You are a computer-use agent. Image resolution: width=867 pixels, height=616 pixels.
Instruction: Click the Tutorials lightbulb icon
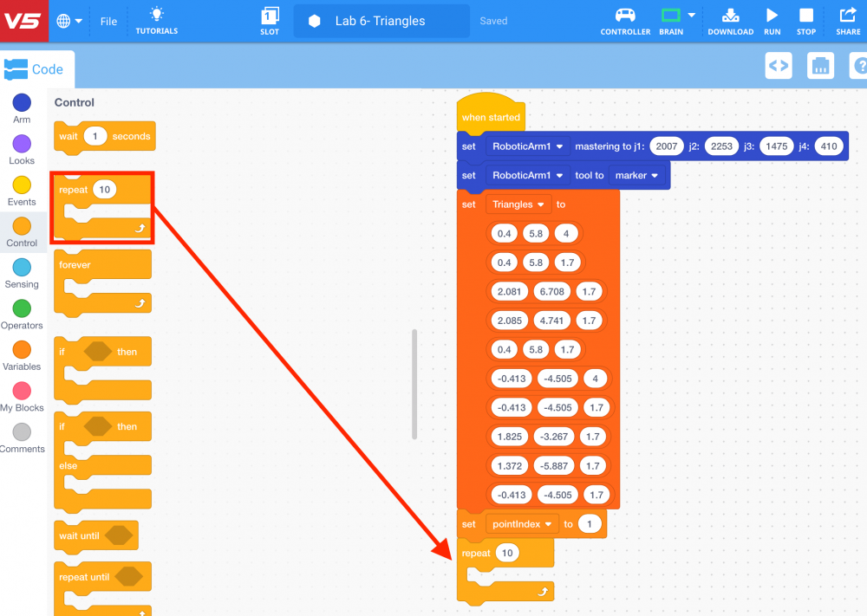(156, 15)
